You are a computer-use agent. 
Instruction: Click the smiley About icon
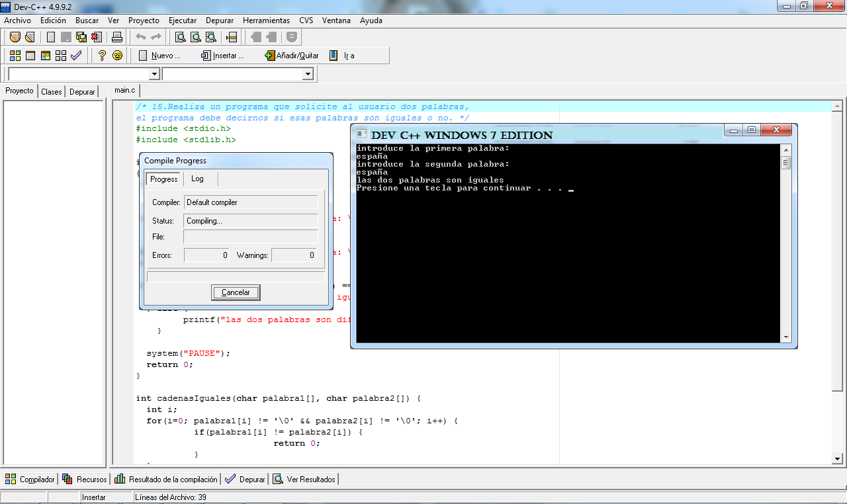(116, 56)
